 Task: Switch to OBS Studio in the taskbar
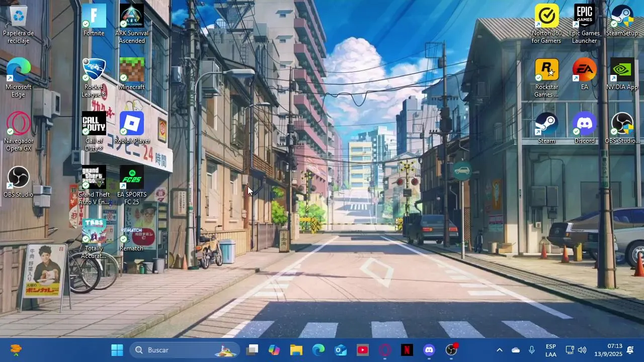point(451,350)
